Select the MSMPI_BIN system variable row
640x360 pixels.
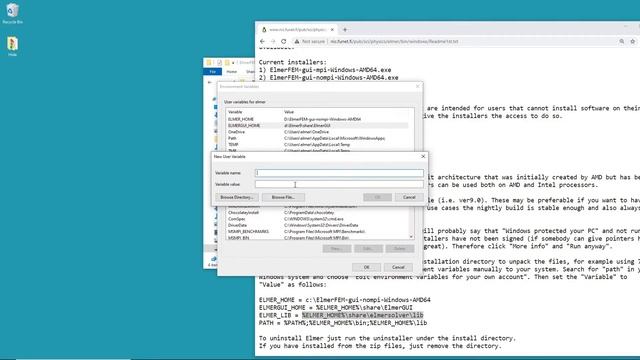click(x=318, y=238)
